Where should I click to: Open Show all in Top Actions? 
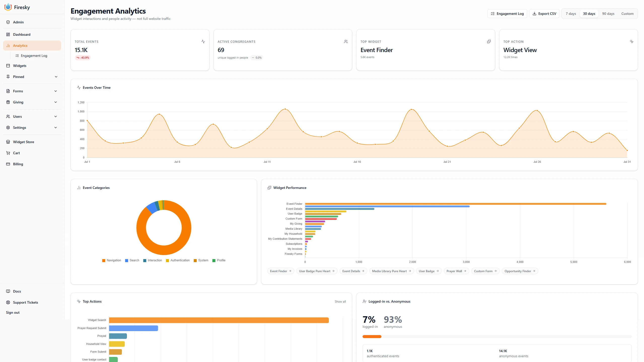340,302
